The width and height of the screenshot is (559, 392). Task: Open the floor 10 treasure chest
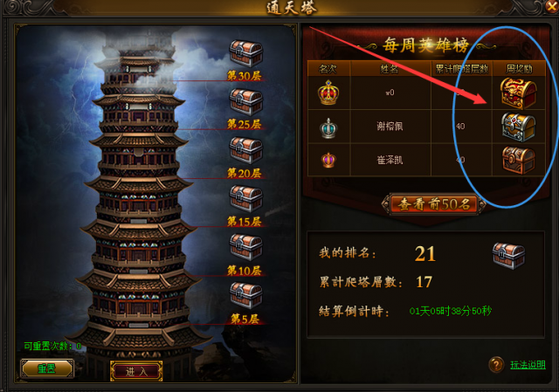click(x=245, y=247)
